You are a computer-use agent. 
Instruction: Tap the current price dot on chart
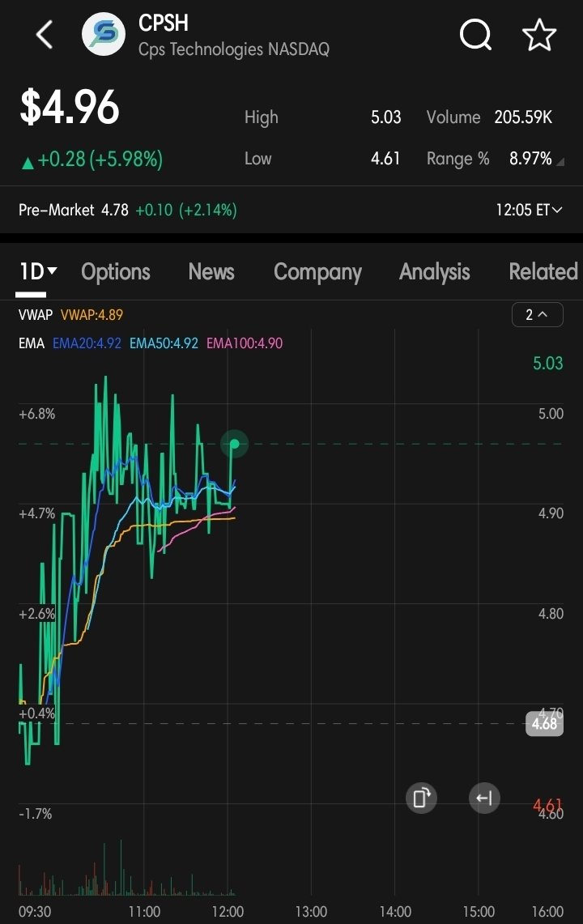point(235,444)
